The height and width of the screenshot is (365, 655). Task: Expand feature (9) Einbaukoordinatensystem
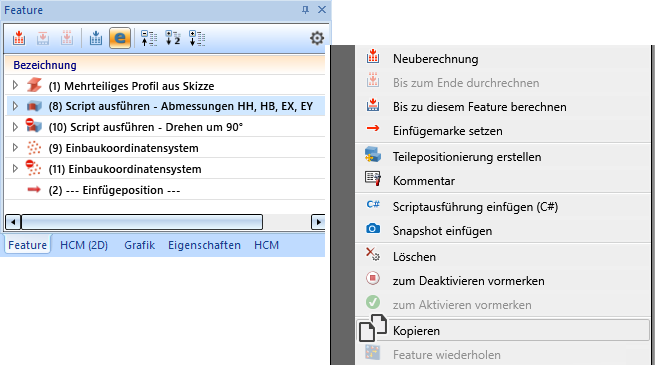click(15, 147)
